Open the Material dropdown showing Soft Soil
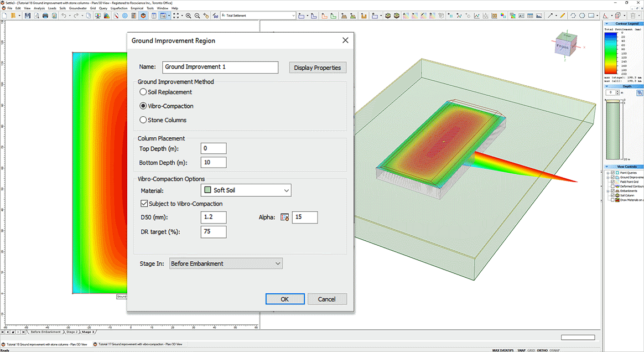Image resolution: width=644 pixels, height=352 pixels. pyautogui.click(x=246, y=190)
